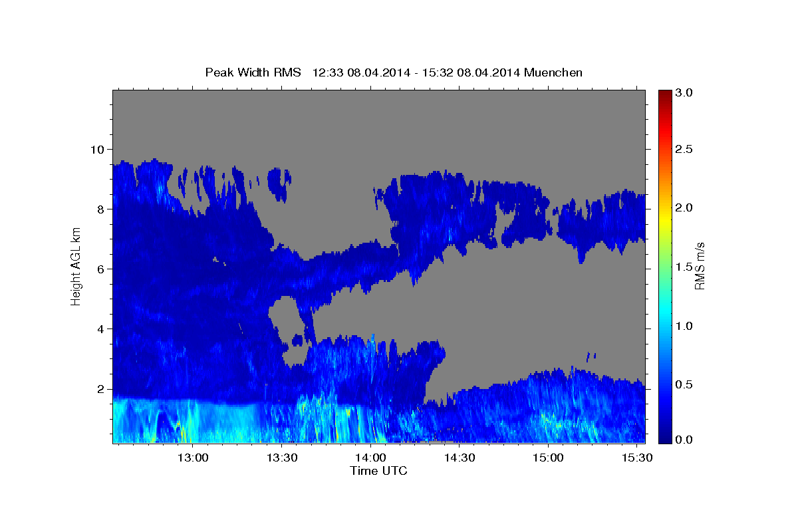Click the 'Time UTC' axis label
The image size is (798, 532).
[x=378, y=471]
